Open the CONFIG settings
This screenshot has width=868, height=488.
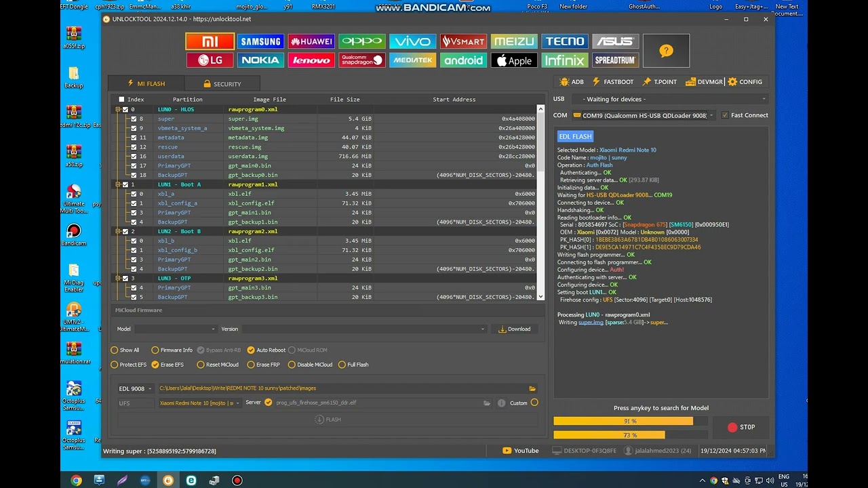[x=745, y=82]
